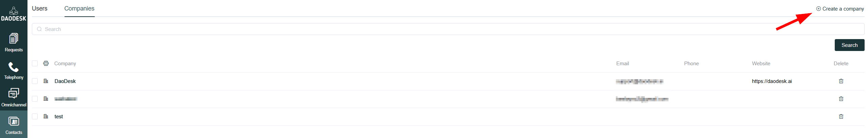Check the test company row checkbox
Image resolution: width=868 pixels, height=138 pixels.
click(x=35, y=116)
